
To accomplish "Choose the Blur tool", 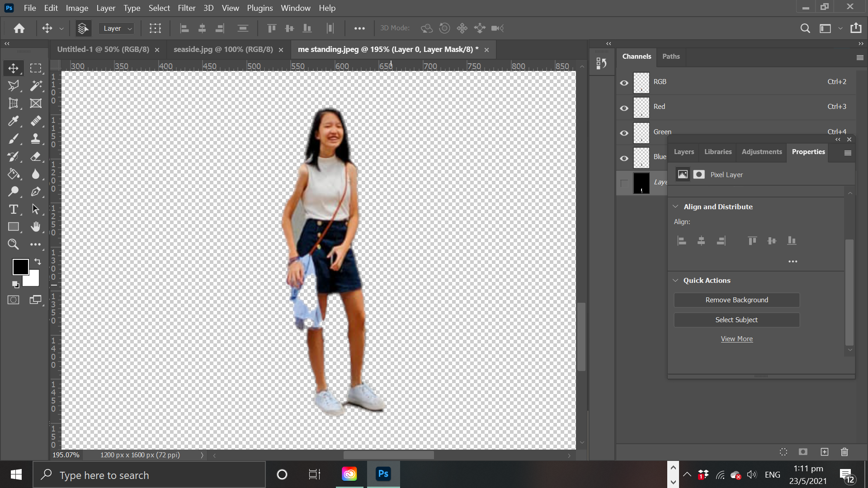I will coord(36,174).
